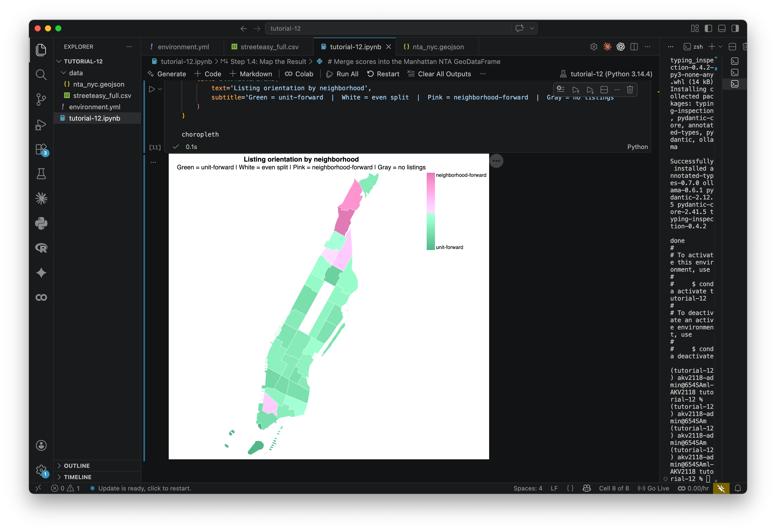Open the Customize Layout control
This screenshot has width=776, height=532.
[695, 28]
